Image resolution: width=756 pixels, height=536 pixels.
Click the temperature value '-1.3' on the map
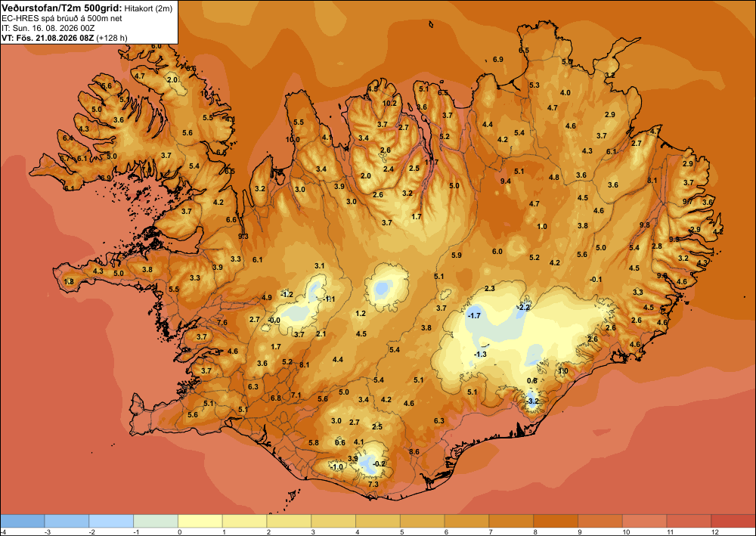point(480,355)
